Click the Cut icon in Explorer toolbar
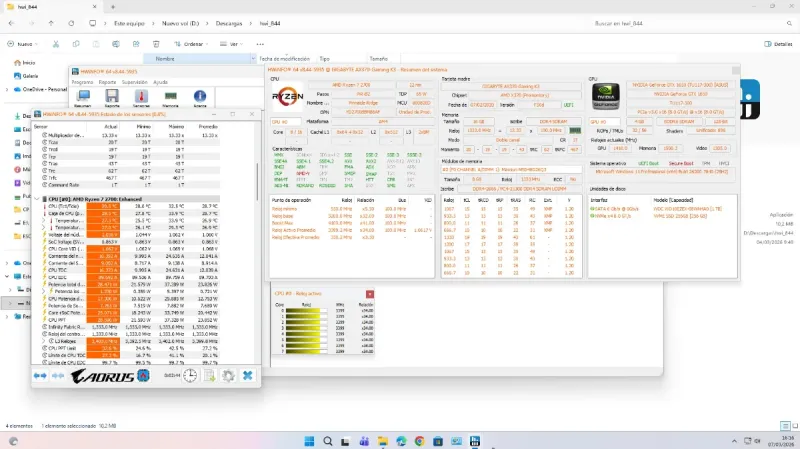The image size is (800, 449). [56, 44]
